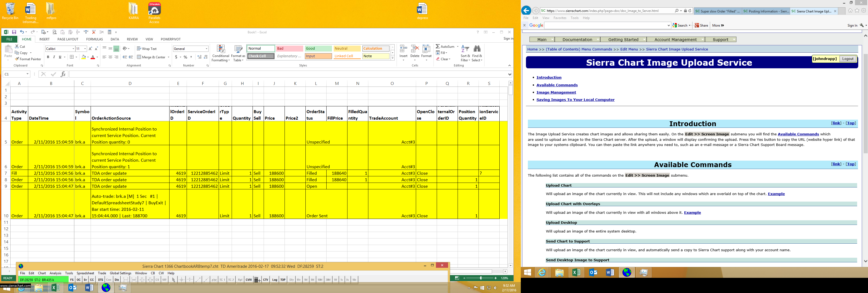The width and height of the screenshot is (868, 293).
Task: Click the Percent Style icon
Action: pyautogui.click(x=185, y=57)
